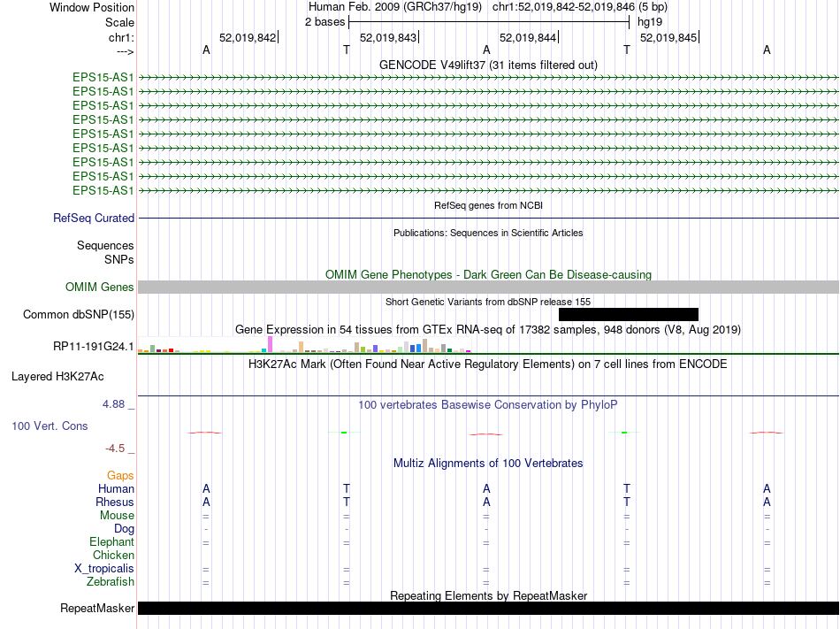The image size is (840, 629).
Task: Click the Common dbSNP(155) track label
Action: pos(78,315)
